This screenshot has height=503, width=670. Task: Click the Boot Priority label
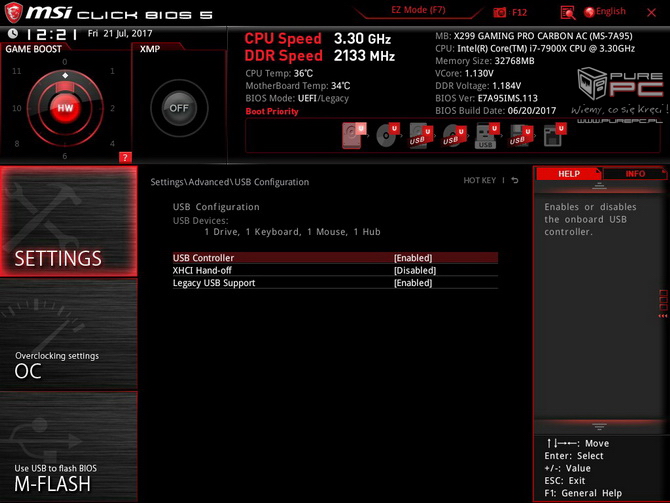[x=272, y=112]
